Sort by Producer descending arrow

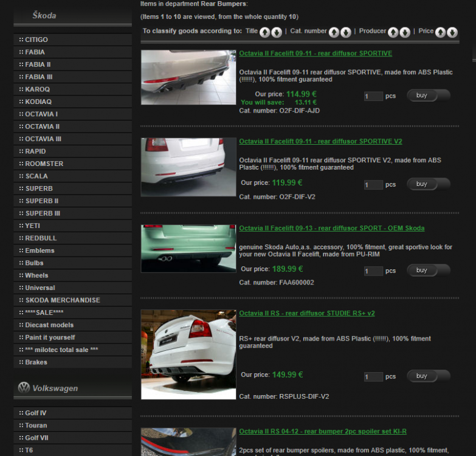[405, 32]
